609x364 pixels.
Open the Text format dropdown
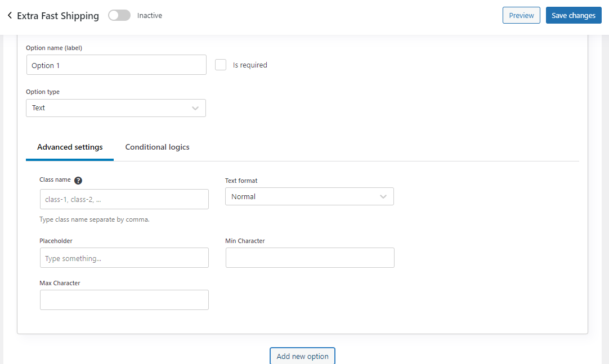pos(310,196)
